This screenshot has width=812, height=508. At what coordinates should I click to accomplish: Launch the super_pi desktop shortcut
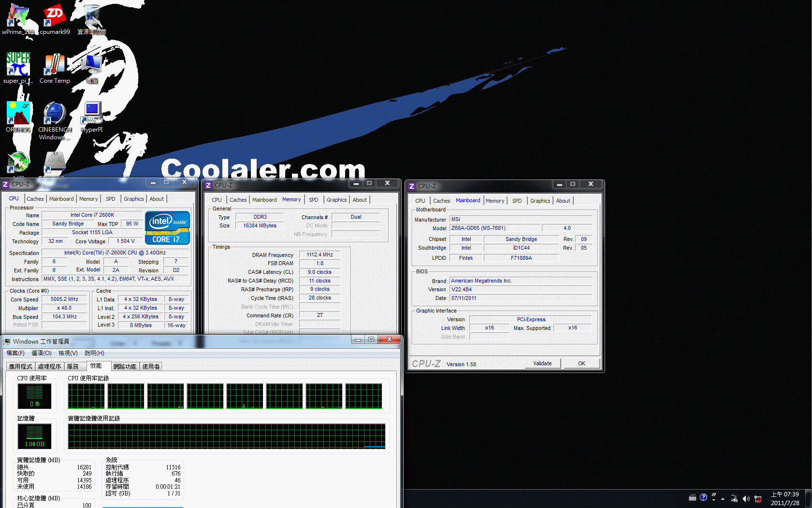(x=18, y=68)
